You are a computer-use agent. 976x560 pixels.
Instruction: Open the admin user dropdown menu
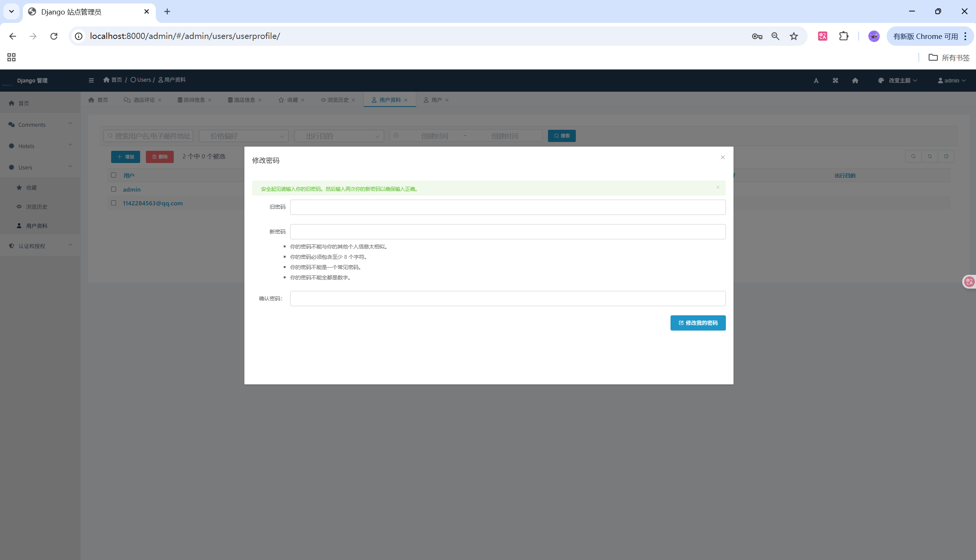[x=952, y=81]
